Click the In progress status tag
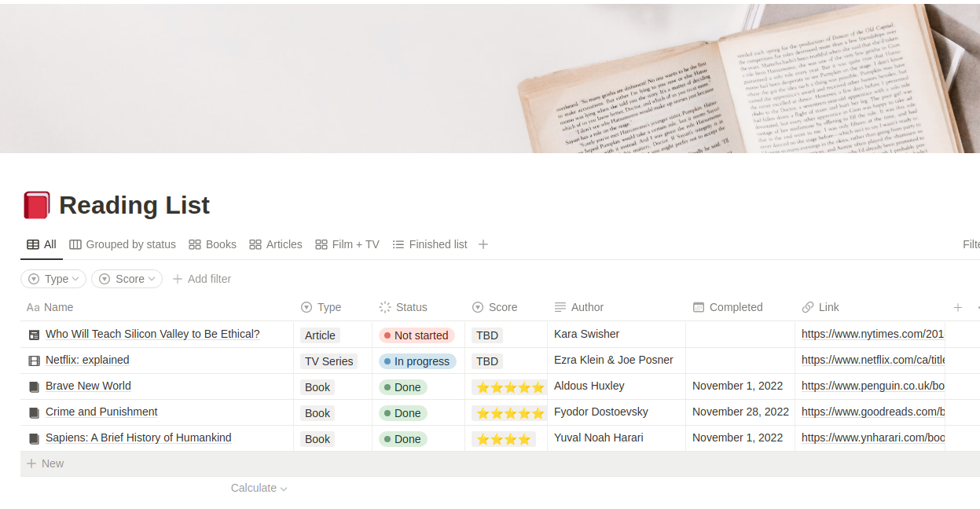 point(417,361)
